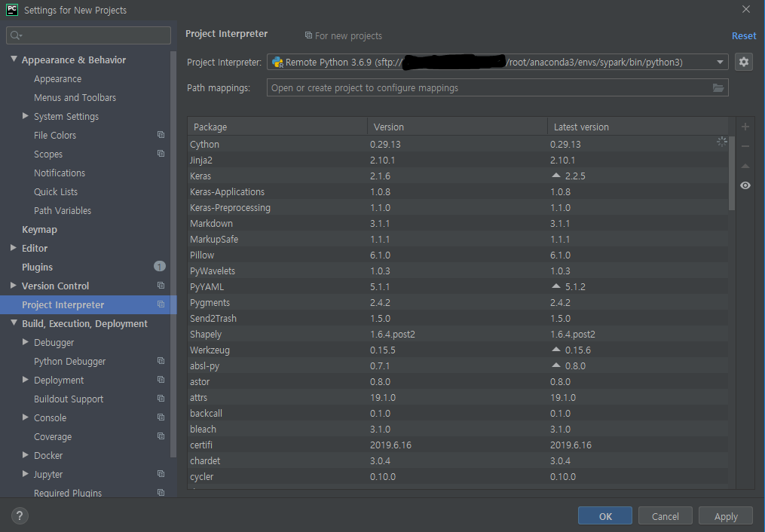The height and width of the screenshot is (532, 765).
Task: Click the Apply button
Action: [x=726, y=516]
